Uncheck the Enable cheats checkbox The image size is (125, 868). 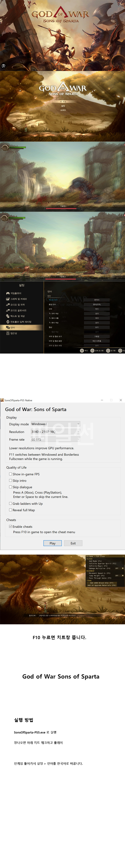[x=10, y=526]
